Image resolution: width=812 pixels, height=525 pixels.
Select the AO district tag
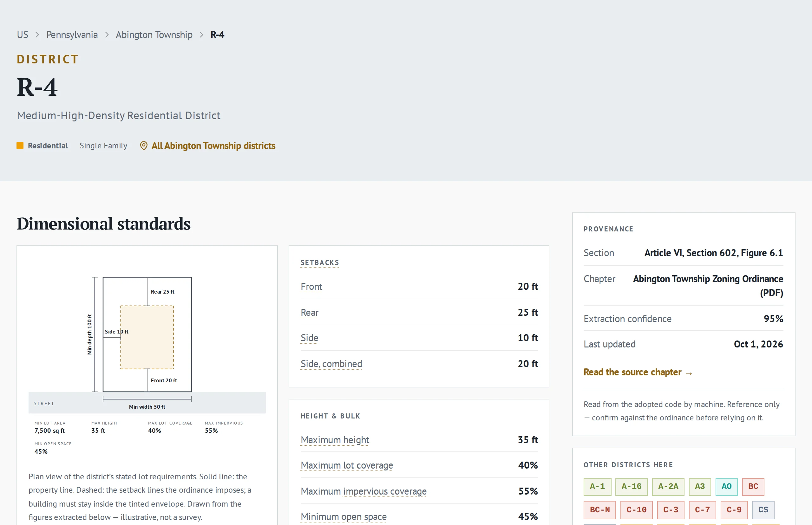726,486
